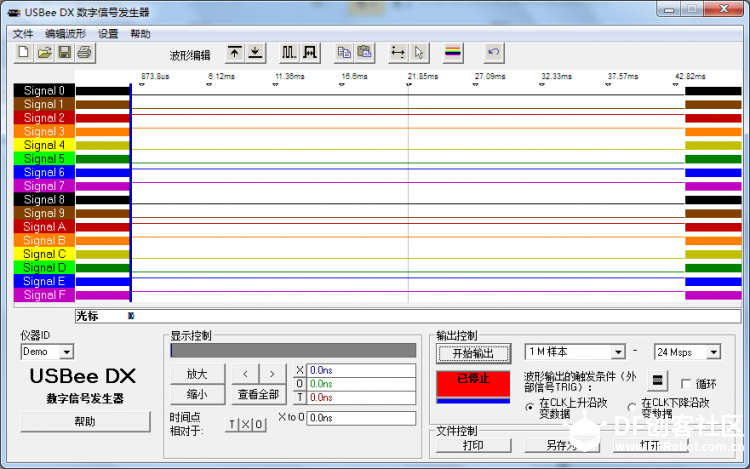The height and width of the screenshot is (469, 750).
Task: Click the 打印 print button
Action: [x=473, y=446]
